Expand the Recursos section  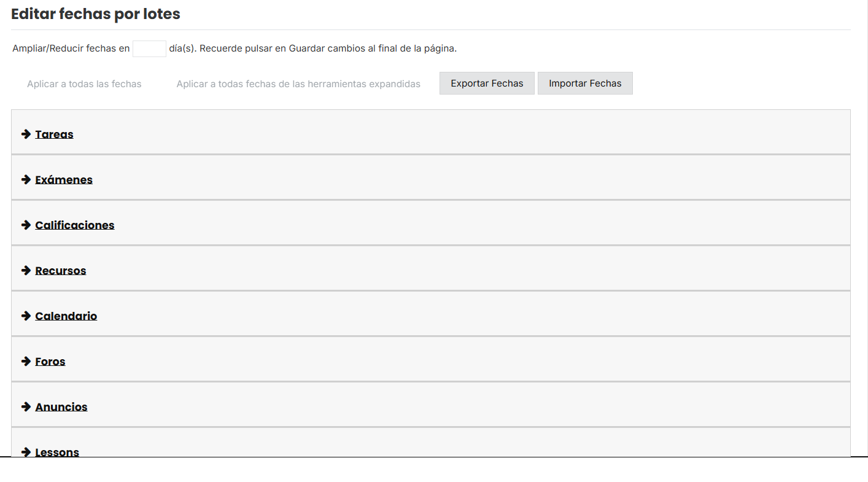(x=61, y=271)
